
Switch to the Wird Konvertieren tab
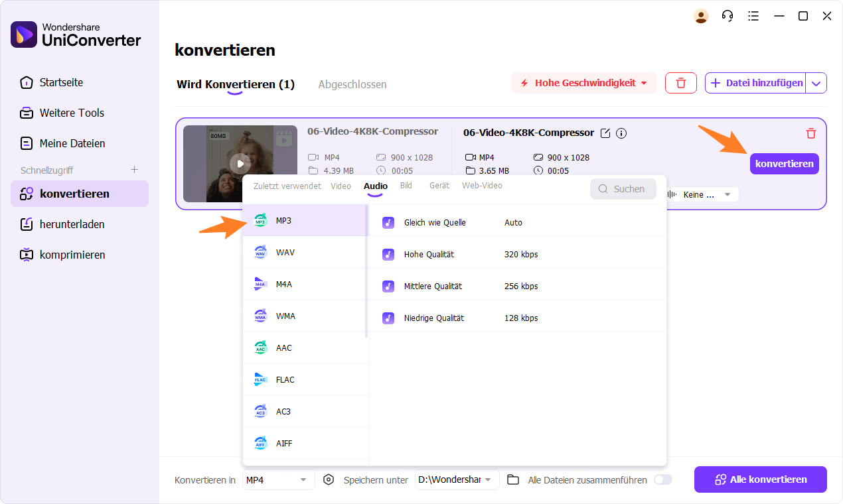[x=236, y=84]
